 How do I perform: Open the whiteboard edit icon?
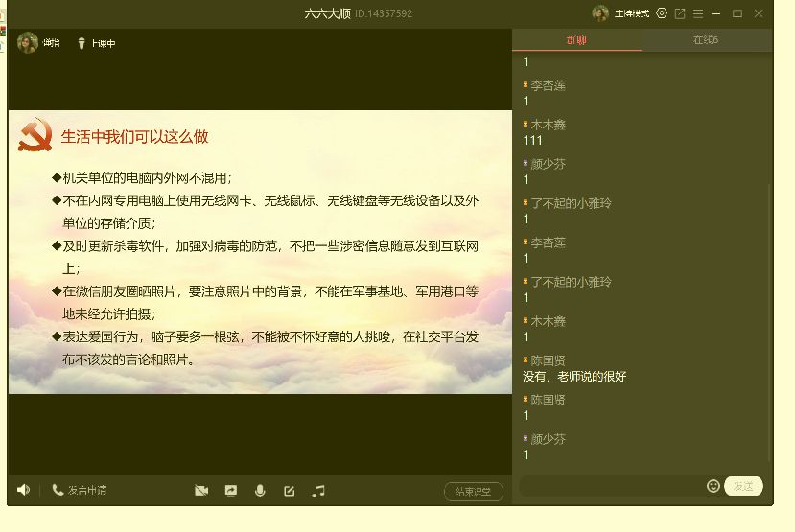pos(289,491)
